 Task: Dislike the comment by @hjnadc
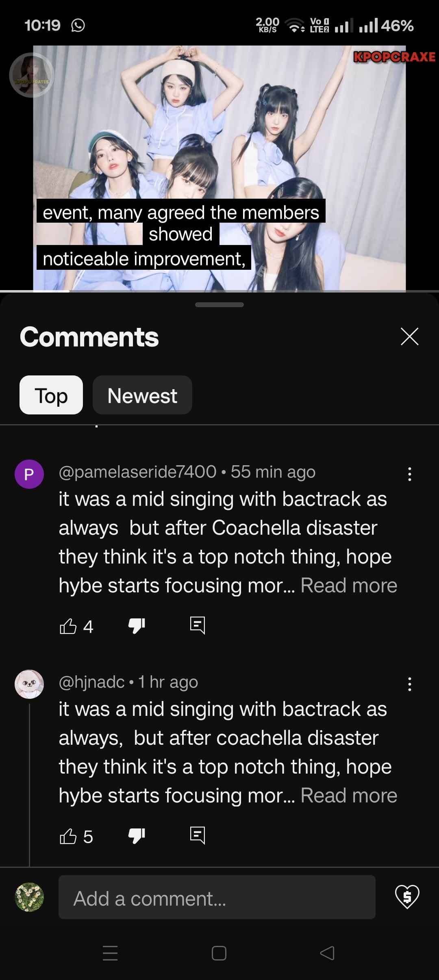pos(137,836)
